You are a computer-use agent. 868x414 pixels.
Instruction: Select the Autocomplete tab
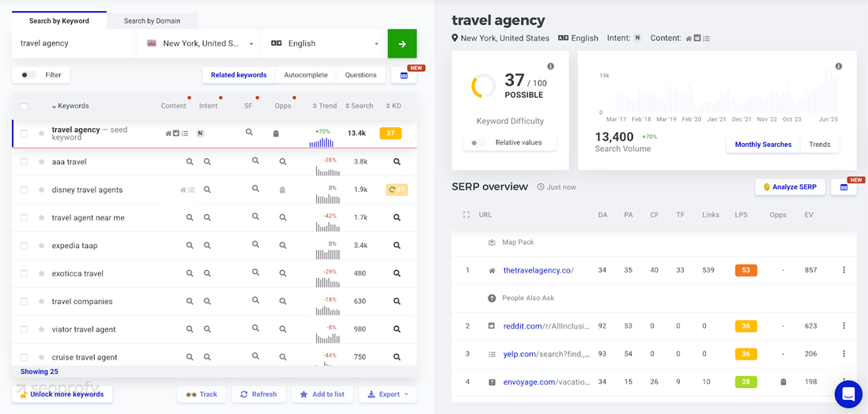(x=305, y=75)
